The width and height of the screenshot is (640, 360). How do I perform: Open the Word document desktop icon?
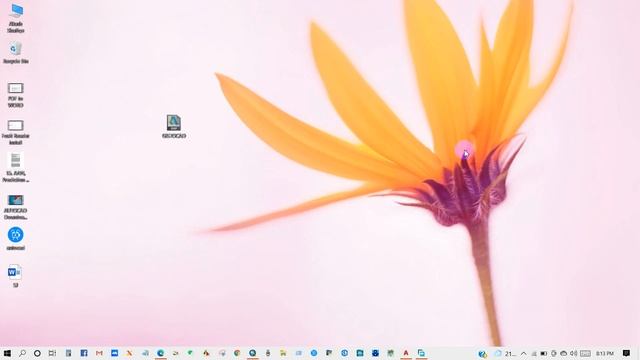click(15, 276)
